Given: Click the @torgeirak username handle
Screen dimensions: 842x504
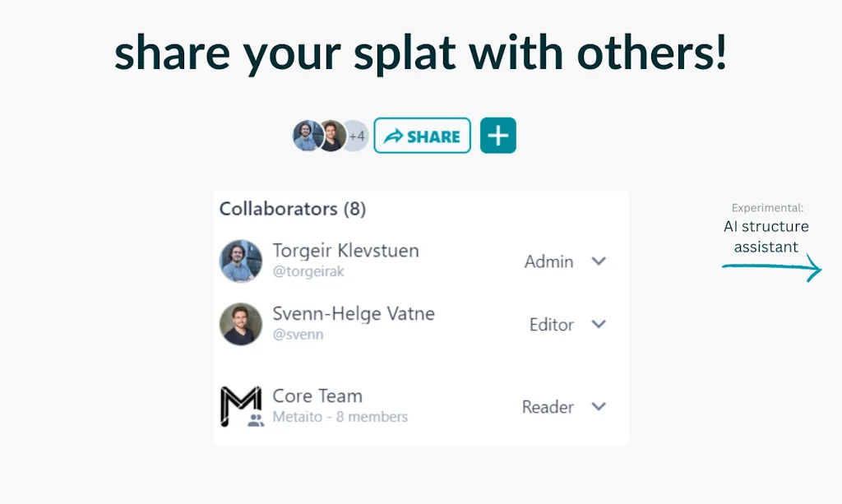Looking at the screenshot, I should click(x=308, y=272).
